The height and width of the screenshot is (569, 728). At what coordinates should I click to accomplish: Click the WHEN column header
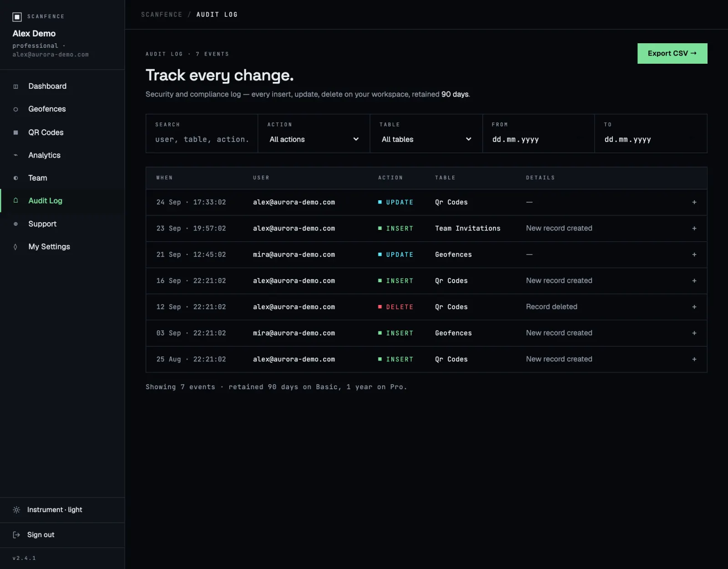pyautogui.click(x=165, y=178)
